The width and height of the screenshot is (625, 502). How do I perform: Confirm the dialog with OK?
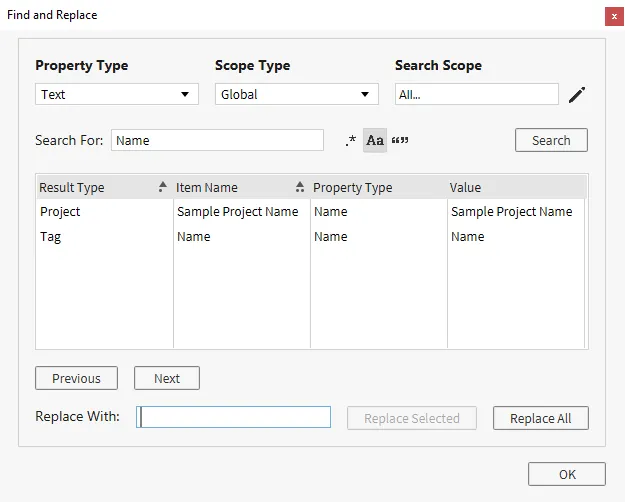pyautogui.click(x=567, y=474)
